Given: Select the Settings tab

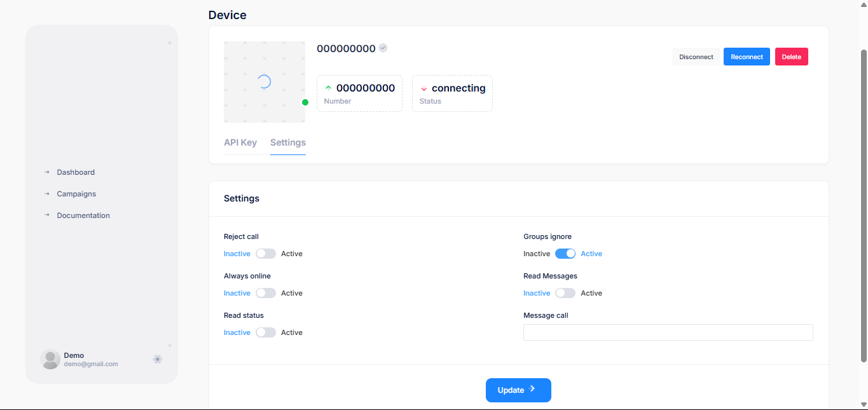Looking at the screenshot, I should coord(288,142).
